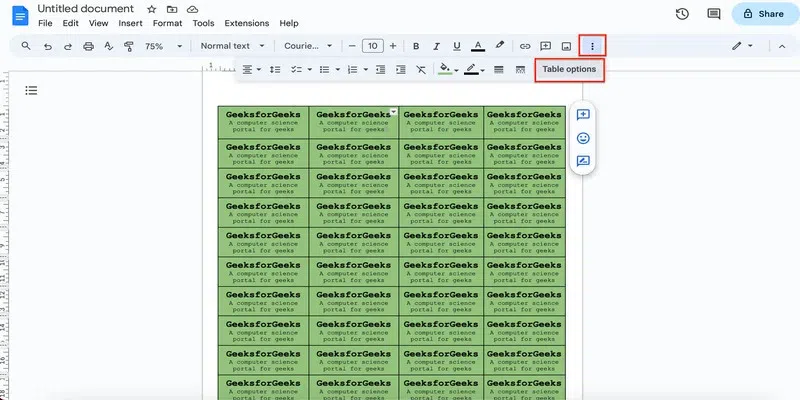Screen dimensions: 800x400
Task: Insert an image from the toolbar
Action: (566, 46)
